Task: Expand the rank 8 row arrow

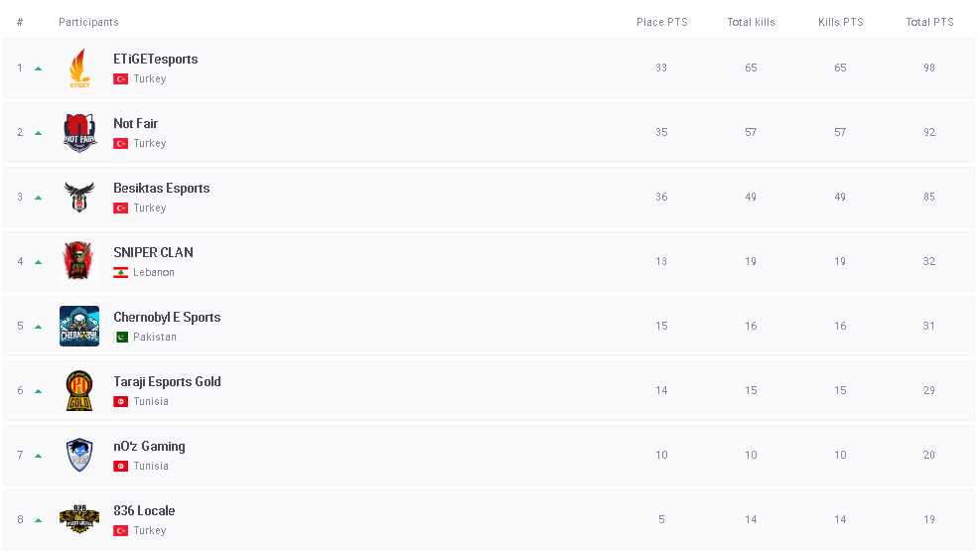Action: coord(39,520)
